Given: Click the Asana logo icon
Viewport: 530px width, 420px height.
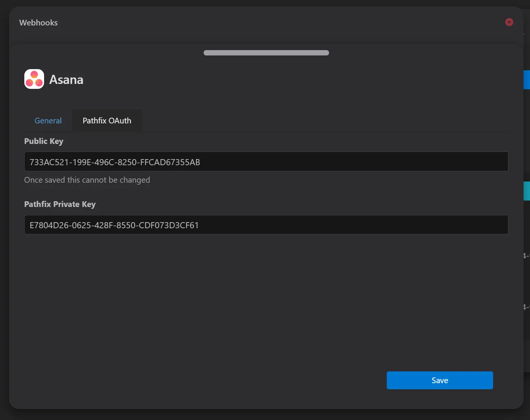Looking at the screenshot, I should point(34,79).
